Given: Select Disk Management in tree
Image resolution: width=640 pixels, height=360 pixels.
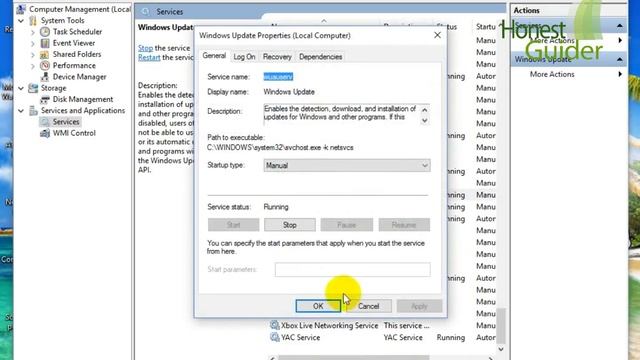Looking at the screenshot, I should [x=83, y=99].
